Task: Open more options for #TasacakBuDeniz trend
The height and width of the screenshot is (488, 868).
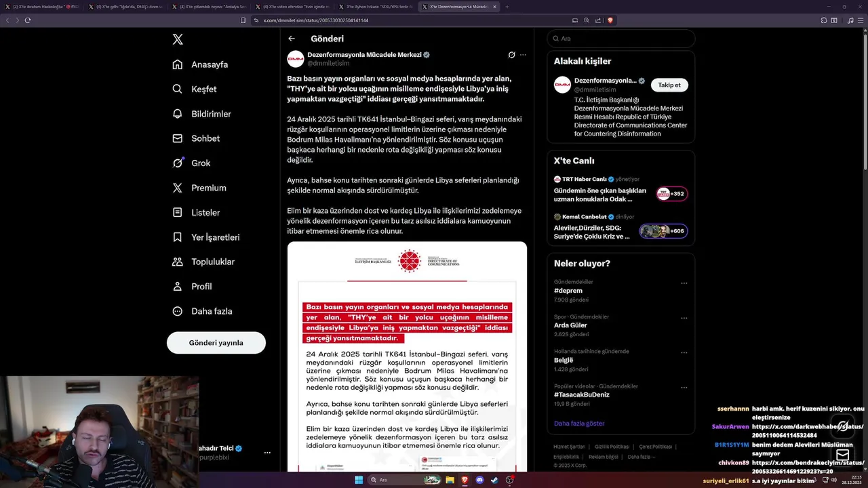Action: [x=684, y=388]
